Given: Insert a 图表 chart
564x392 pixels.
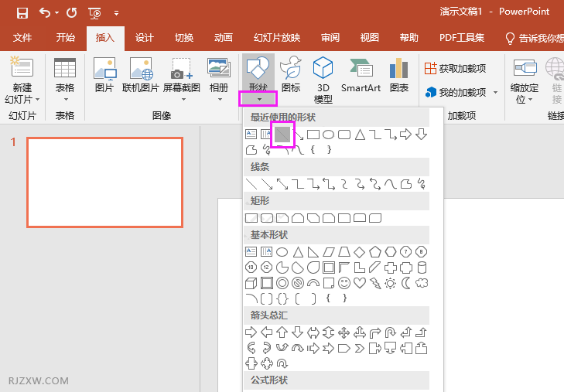Looking at the screenshot, I should click(399, 75).
